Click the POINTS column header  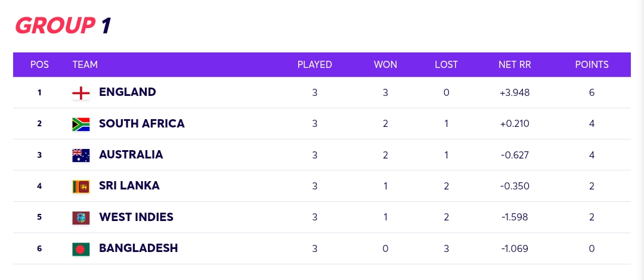coord(592,64)
